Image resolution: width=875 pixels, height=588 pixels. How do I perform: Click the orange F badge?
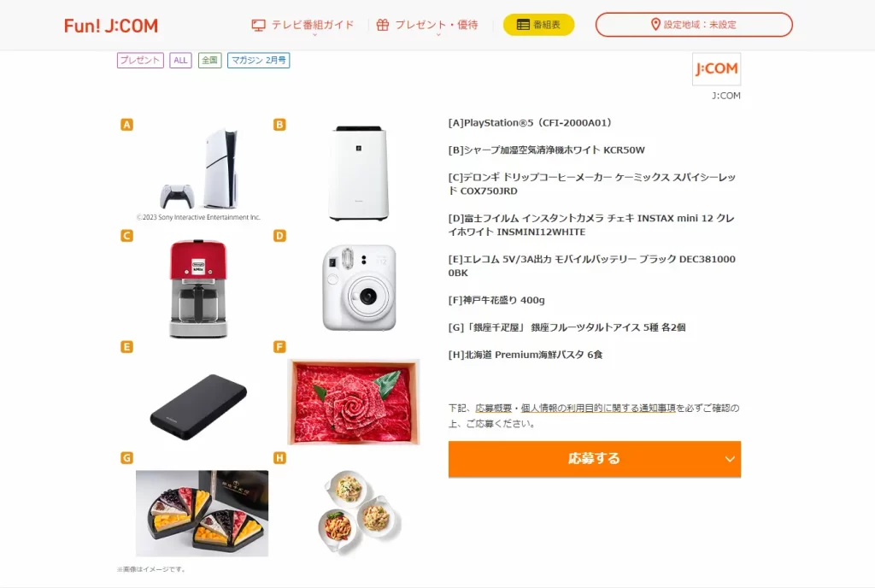point(279,347)
